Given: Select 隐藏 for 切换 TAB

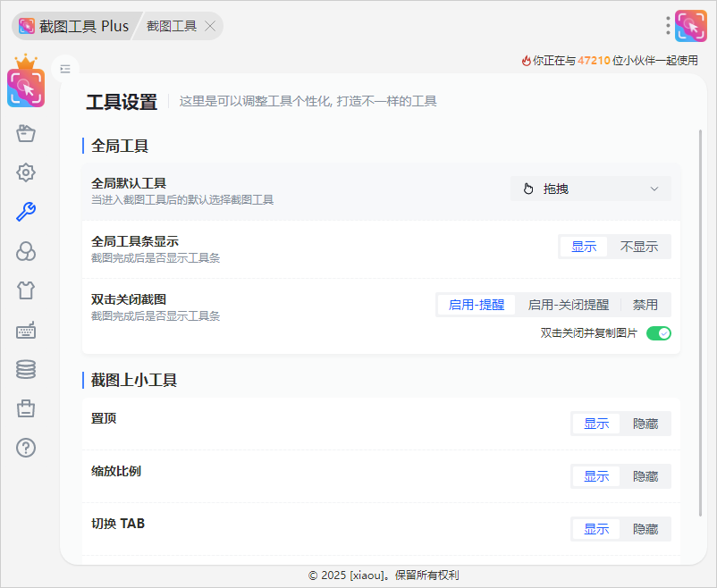Looking at the screenshot, I should pyautogui.click(x=645, y=529).
